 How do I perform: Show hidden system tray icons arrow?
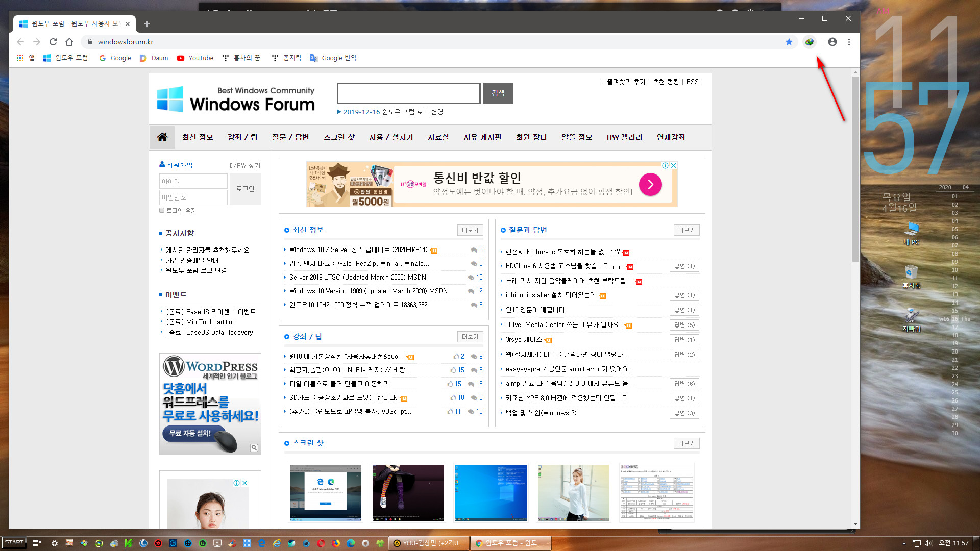click(904, 543)
